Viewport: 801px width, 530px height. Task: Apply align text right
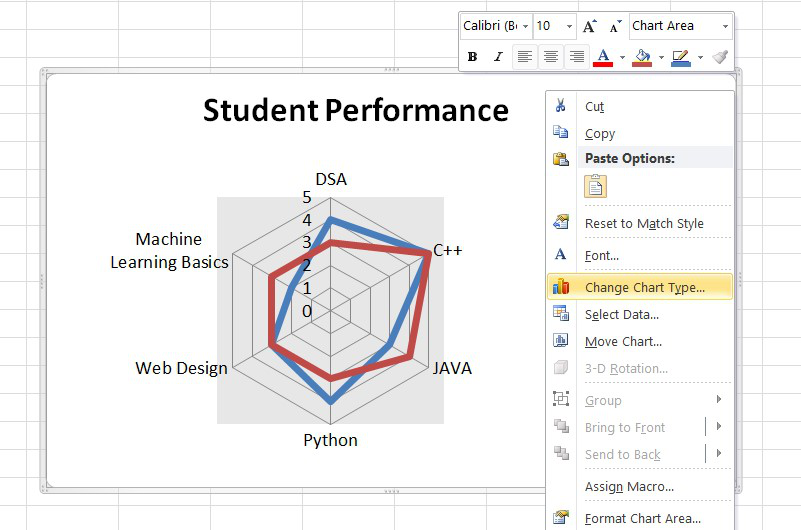[576, 57]
